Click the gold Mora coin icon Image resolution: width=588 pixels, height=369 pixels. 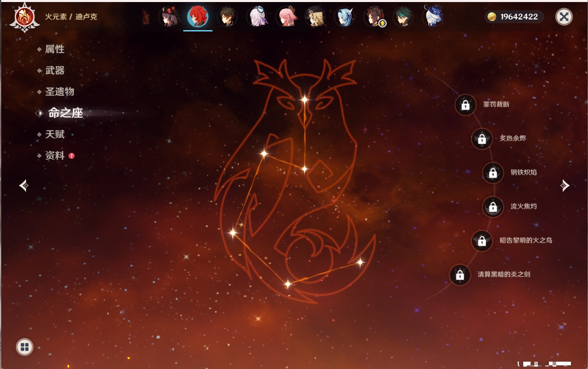(x=492, y=17)
